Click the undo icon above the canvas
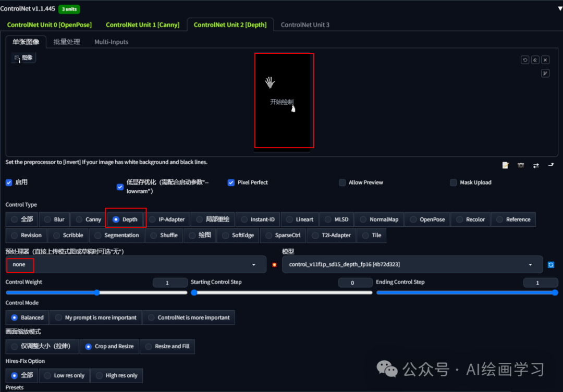The image size is (563, 392). 525,60
